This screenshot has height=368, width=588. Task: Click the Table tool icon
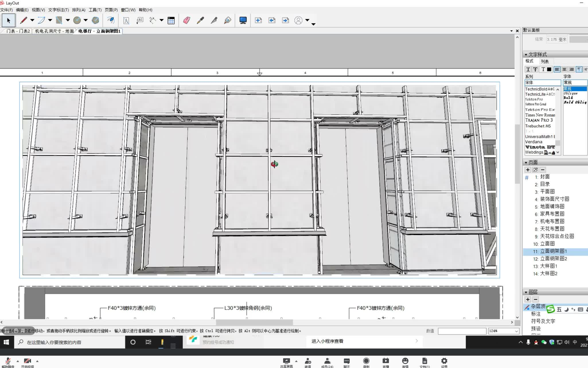click(x=171, y=20)
